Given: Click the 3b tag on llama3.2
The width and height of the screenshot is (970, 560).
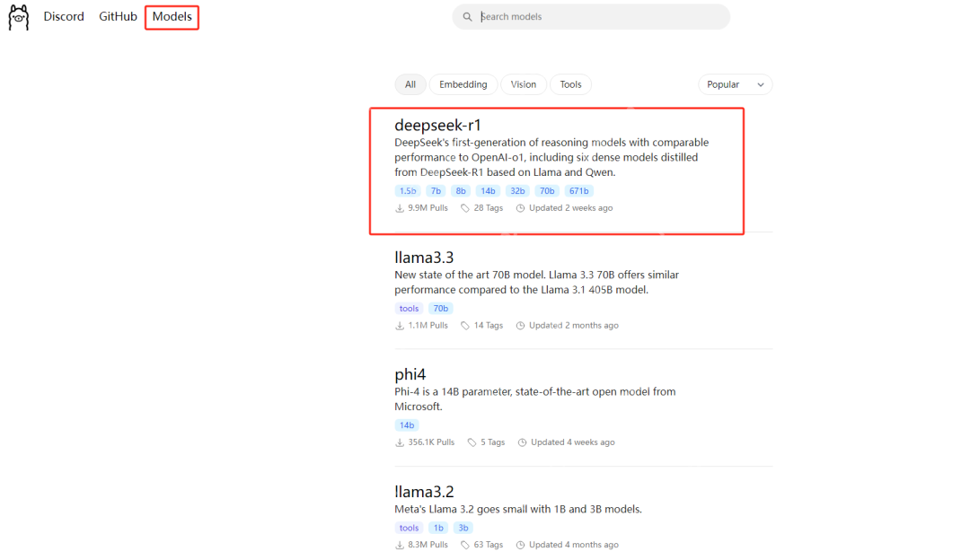Looking at the screenshot, I should (463, 528).
